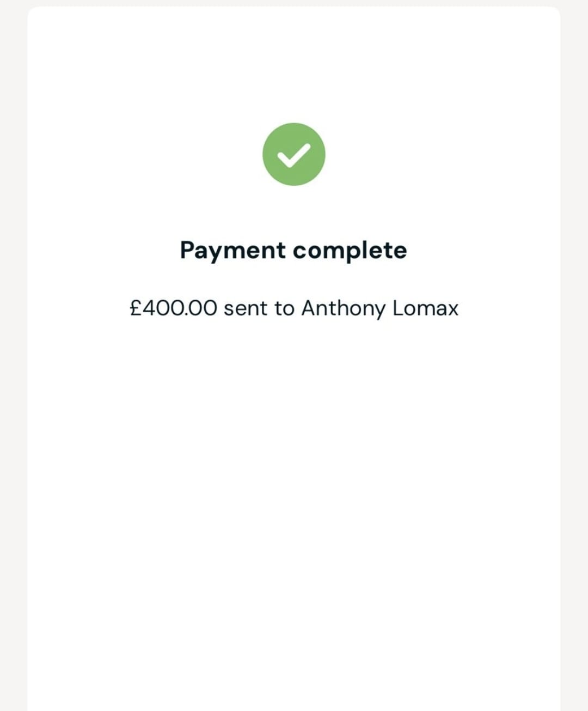Click the green payment success checkmark icon

[x=293, y=154]
